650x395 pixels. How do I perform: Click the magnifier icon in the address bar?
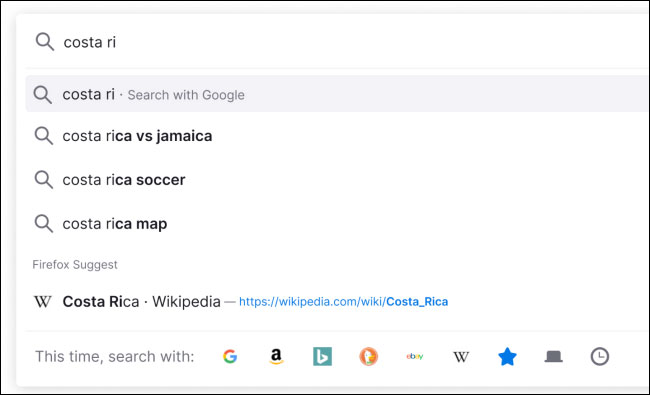[x=44, y=42]
